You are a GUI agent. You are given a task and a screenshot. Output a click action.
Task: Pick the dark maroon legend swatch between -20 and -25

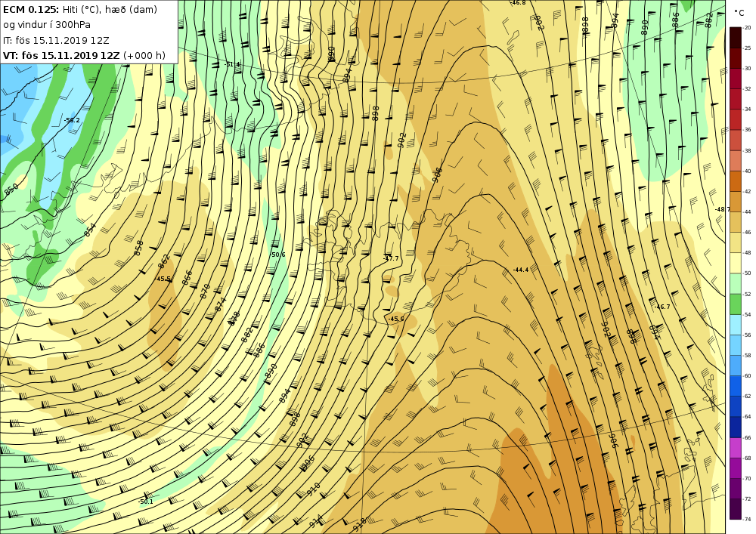[736, 38]
